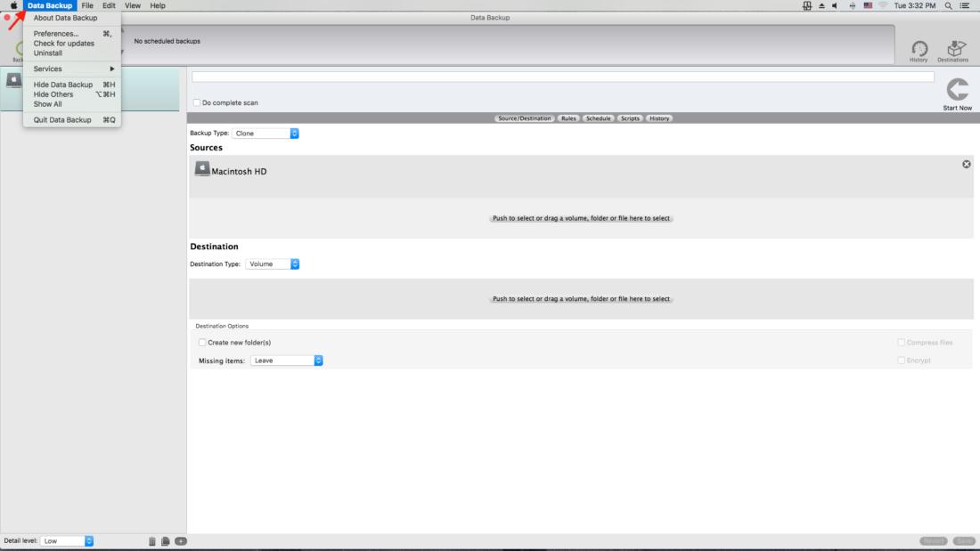
Task: Switch to the Schedule tab
Action: pyautogui.click(x=598, y=117)
